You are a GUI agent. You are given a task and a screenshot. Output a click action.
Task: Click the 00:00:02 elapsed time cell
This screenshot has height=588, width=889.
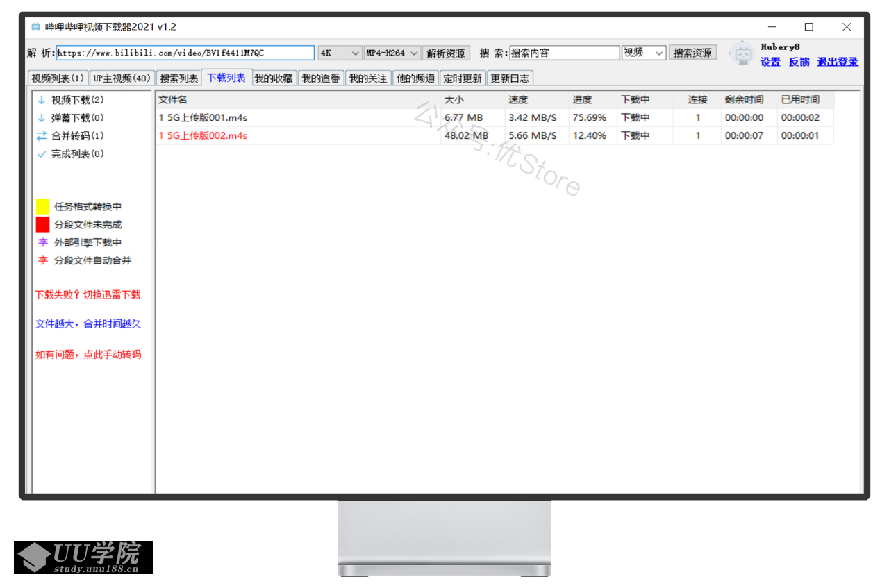[800, 118]
